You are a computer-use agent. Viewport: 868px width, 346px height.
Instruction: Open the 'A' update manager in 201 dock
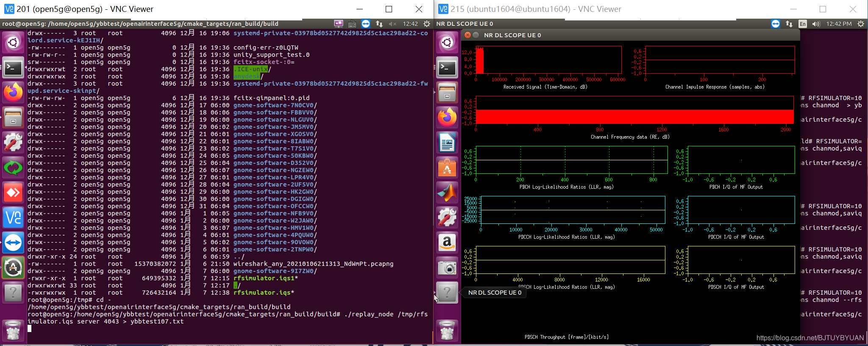tap(13, 268)
